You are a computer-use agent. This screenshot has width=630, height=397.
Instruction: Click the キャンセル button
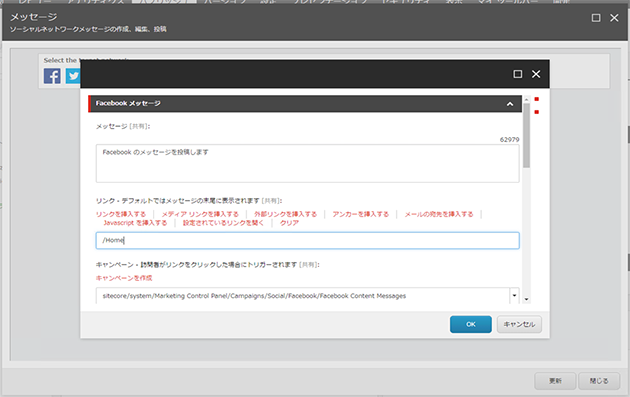(x=519, y=324)
